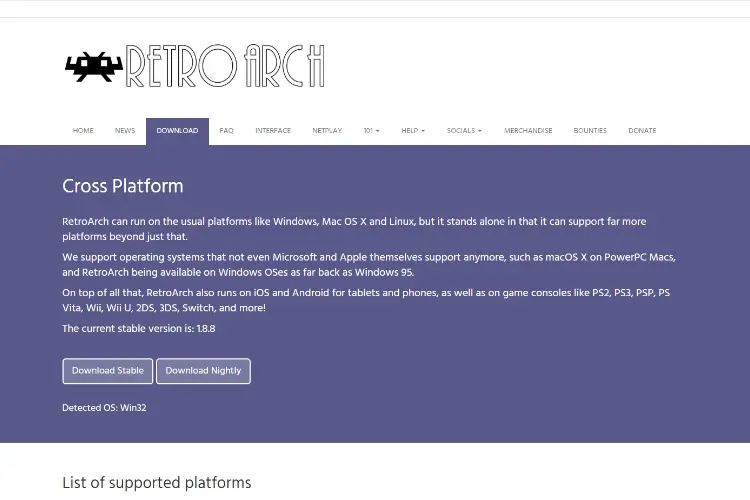The height and width of the screenshot is (500, 750).
Task: Expand the Help dropdown menu
Action: pos(413,131)
